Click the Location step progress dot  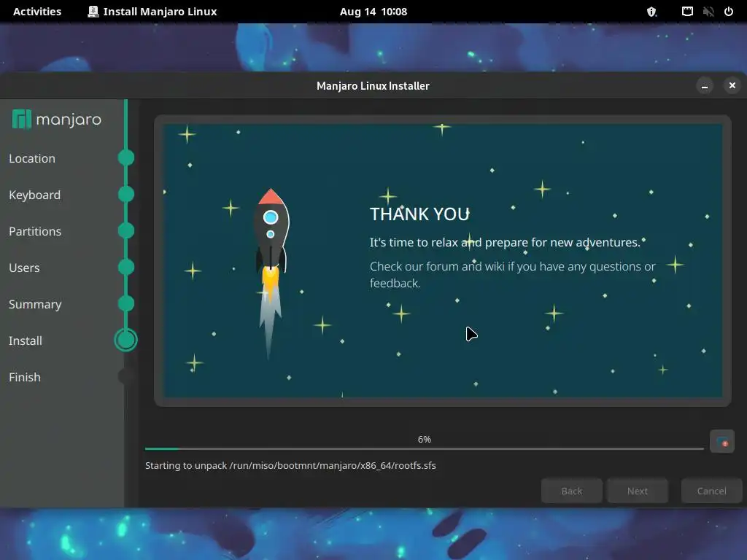pos(126,157)
